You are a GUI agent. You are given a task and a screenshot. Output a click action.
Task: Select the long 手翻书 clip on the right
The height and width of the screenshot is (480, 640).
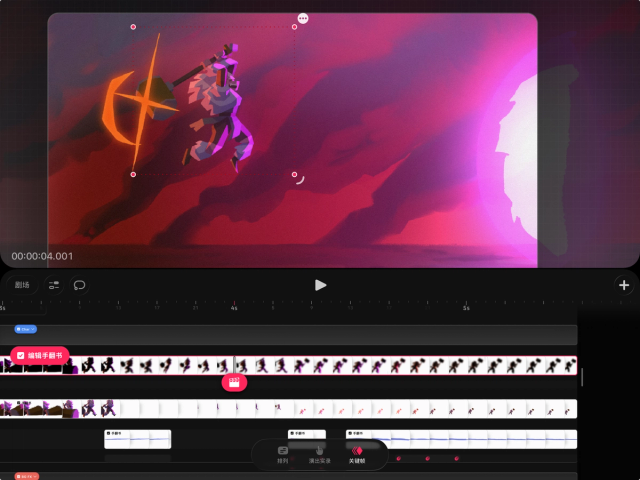click(461, 439)
